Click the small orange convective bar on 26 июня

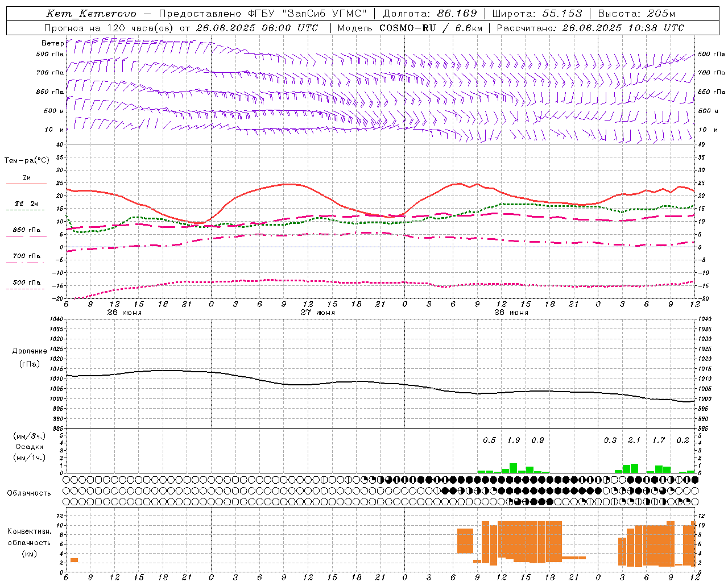(x=74, y=560)
